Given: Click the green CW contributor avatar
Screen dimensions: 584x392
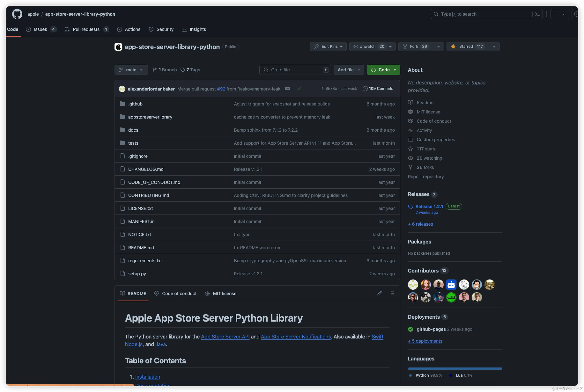Looking at the screenshot, I should click(451, 297).
